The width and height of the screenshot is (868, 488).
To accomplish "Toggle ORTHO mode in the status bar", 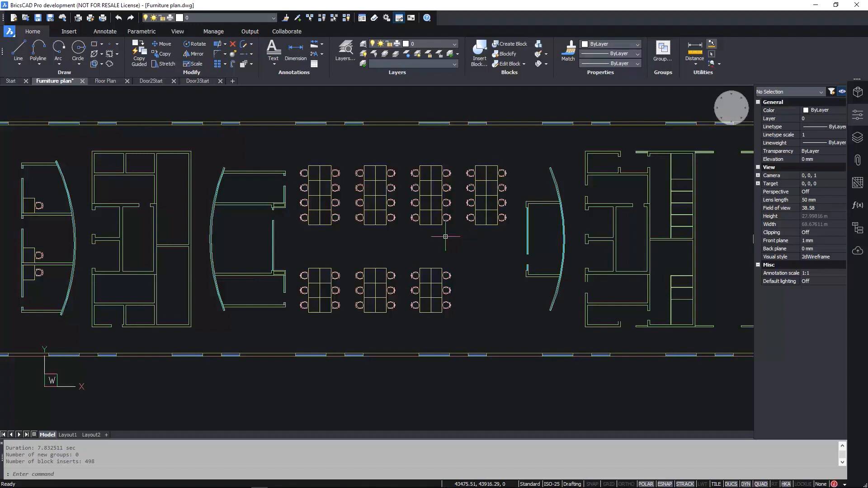I will coord(626,484).
